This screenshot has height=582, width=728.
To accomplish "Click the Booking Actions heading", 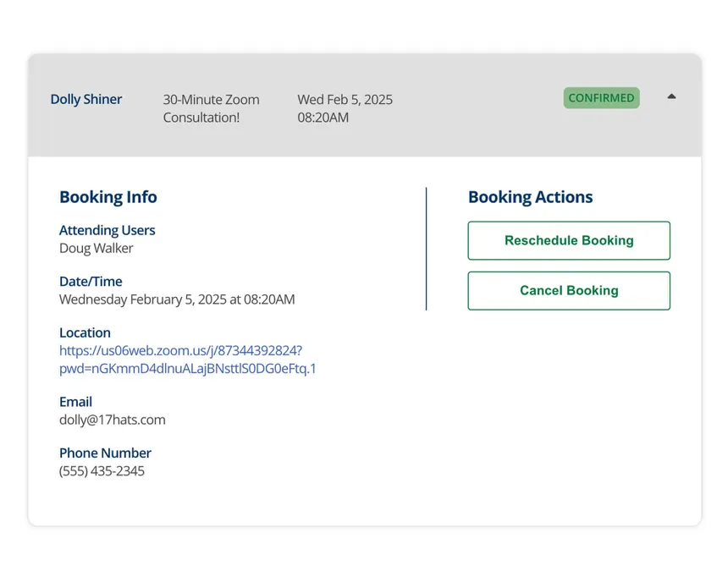I will click(530, 197).
